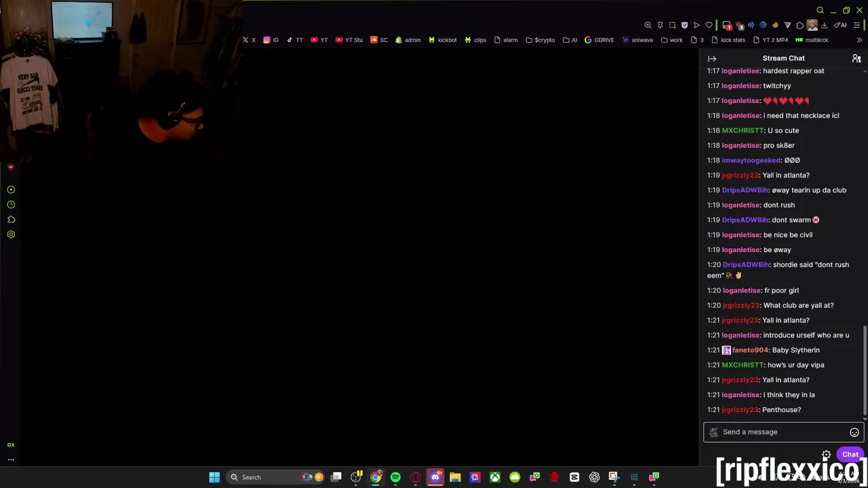Viewport: 868px width, 488px height.
Task: Open the extensions puzzle icon
Action: tap(800, 25)
